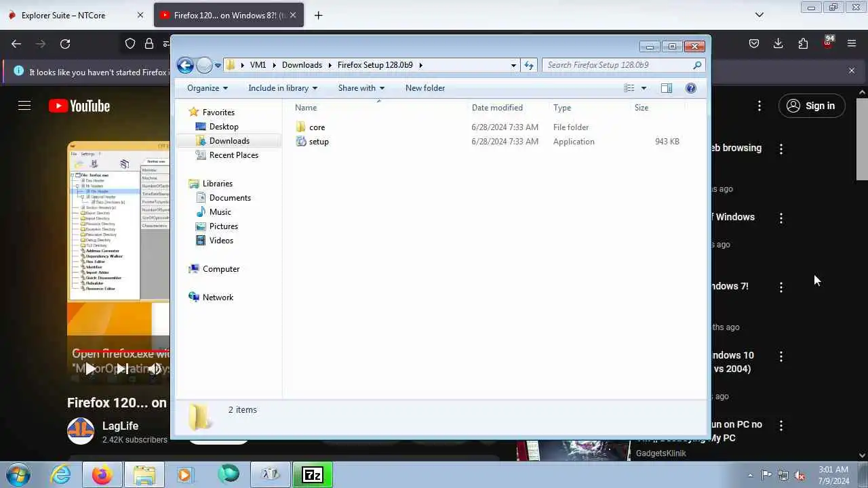The height and width of the screenshot is (488, 868).
Task: Click Firefox Setup 128.0b9 breadcrumb segment
Action: tap(375, 65)
